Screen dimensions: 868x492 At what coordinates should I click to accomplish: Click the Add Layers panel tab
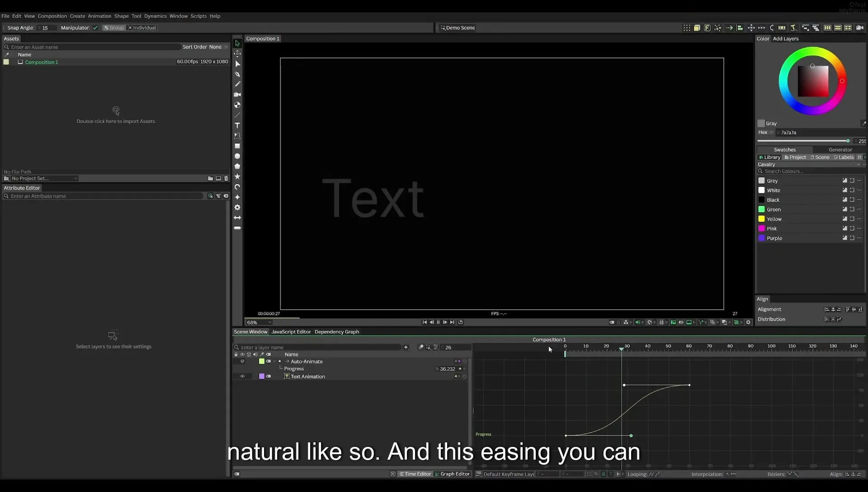(786, 39)
